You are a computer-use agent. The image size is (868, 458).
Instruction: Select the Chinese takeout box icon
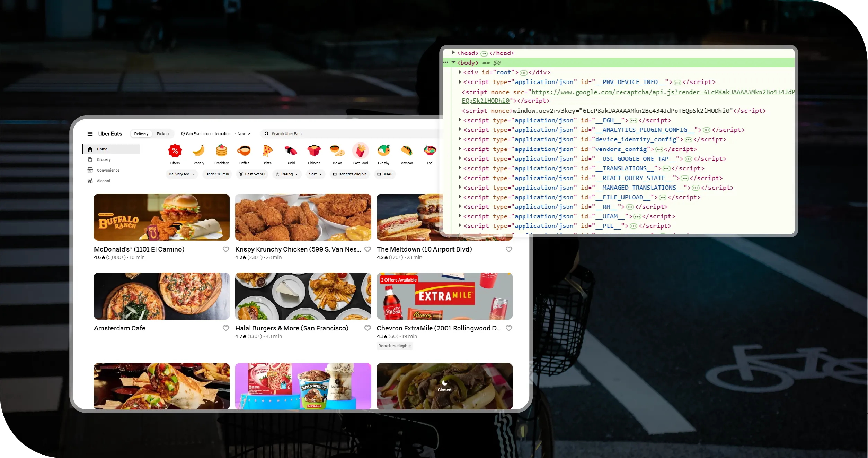point(314,151)
